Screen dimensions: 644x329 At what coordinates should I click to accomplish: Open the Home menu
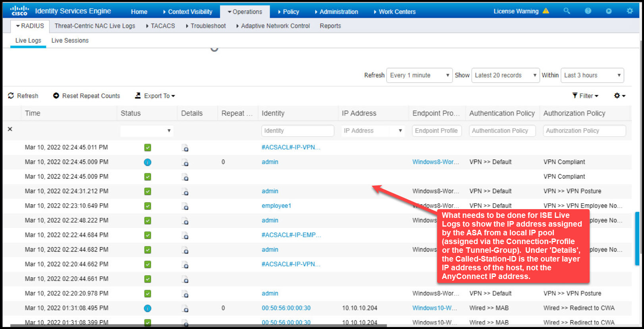tap(139, 12)
